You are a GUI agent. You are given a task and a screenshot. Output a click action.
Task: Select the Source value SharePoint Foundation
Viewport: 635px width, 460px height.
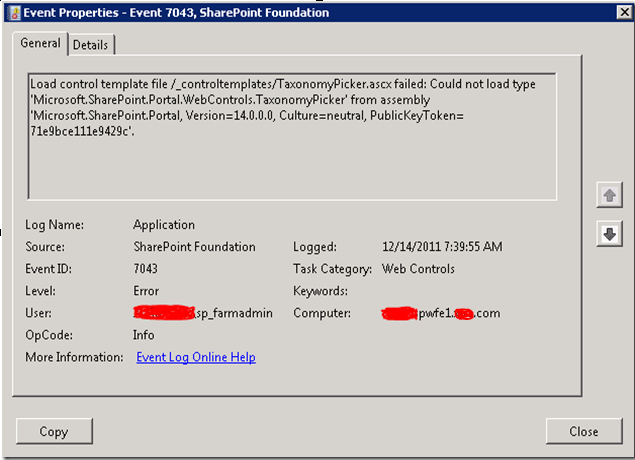coord(194,247)
